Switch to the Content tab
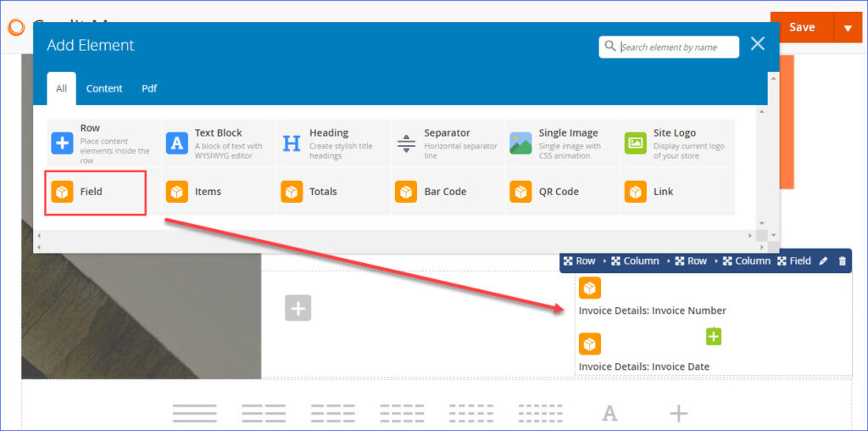Image resolution: width=868 pixels, height=431 pixels. click(x=104, y=88)
